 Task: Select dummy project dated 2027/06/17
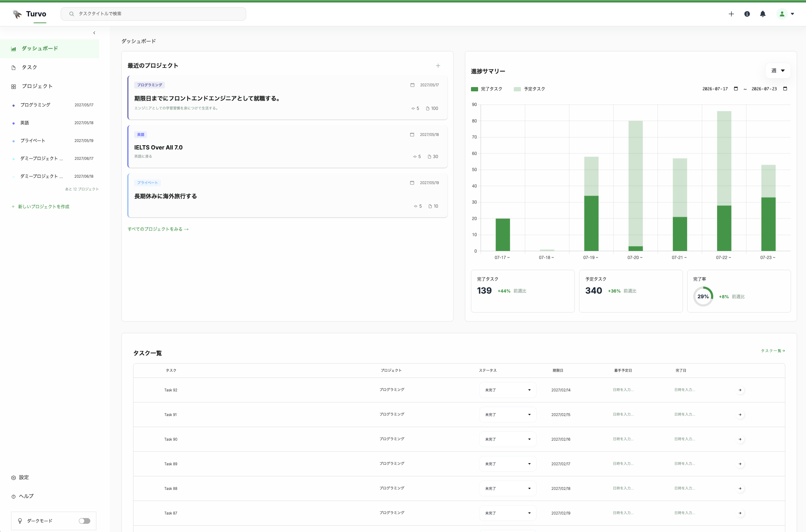[x=53, y=158]
